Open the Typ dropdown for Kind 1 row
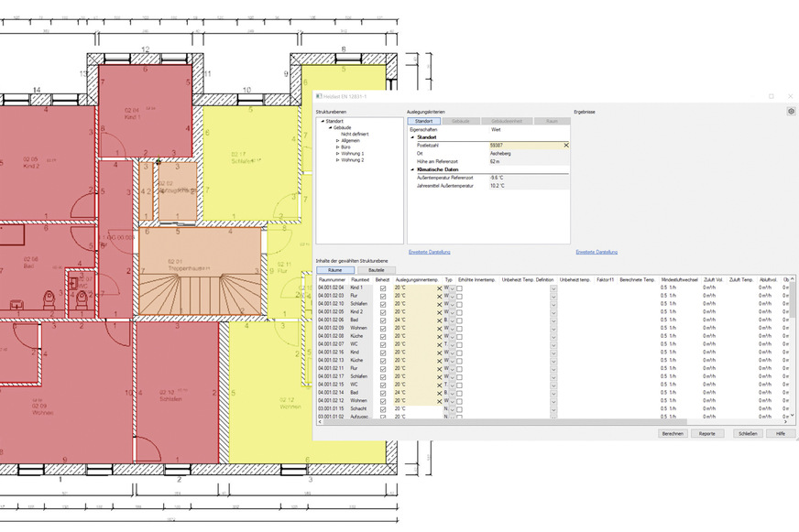The width and height of the screenshot is (799, 532). [x=452, y=288]
